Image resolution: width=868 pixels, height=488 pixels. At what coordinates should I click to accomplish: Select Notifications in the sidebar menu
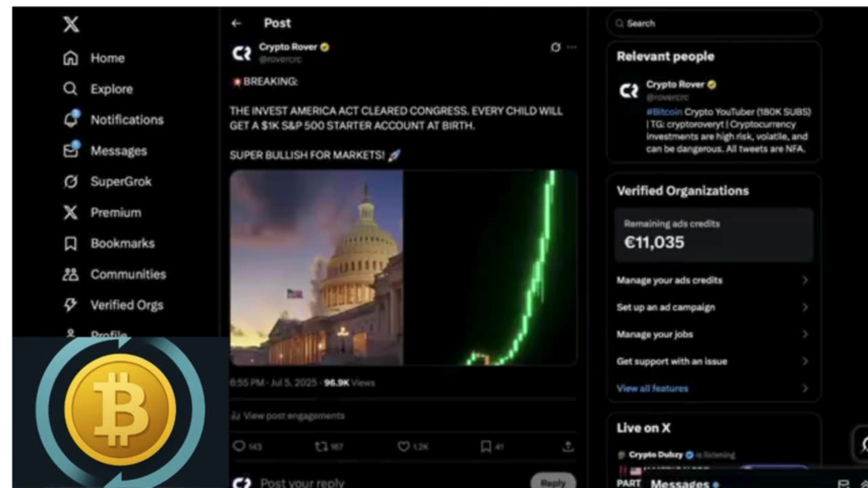[127, 120]
